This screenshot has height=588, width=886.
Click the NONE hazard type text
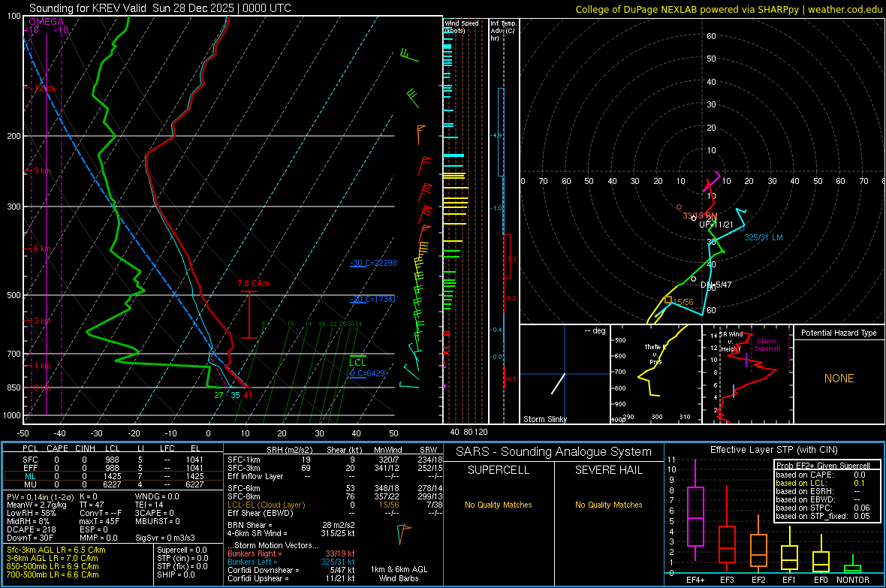[x=839, y=378]
